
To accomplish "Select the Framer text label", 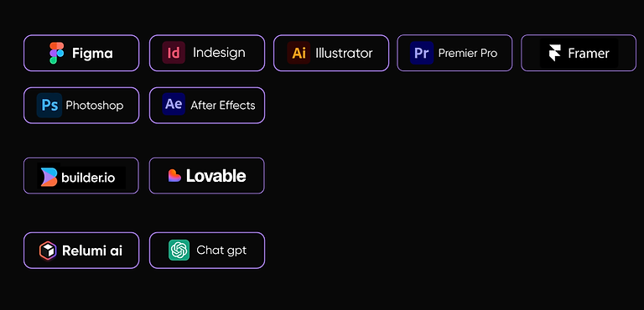I will [589, 54].
